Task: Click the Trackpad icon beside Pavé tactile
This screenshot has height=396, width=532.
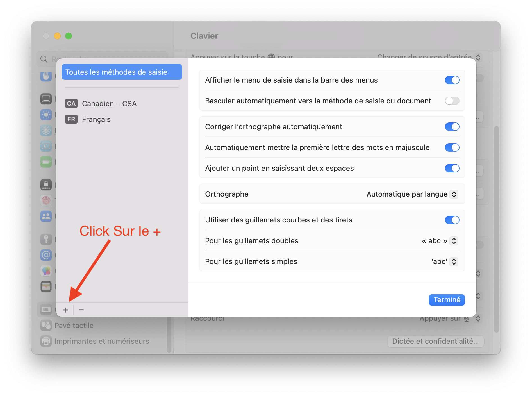Action: 46,326
